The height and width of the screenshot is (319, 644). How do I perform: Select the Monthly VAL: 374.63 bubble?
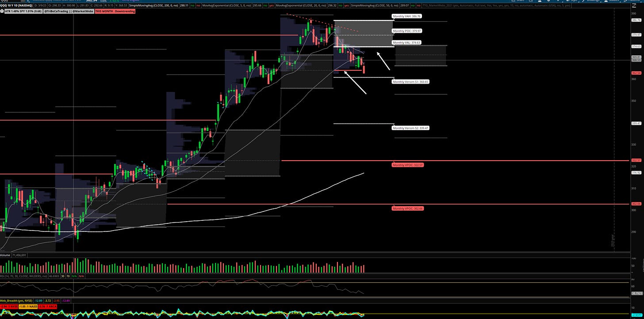click(407, 43)
